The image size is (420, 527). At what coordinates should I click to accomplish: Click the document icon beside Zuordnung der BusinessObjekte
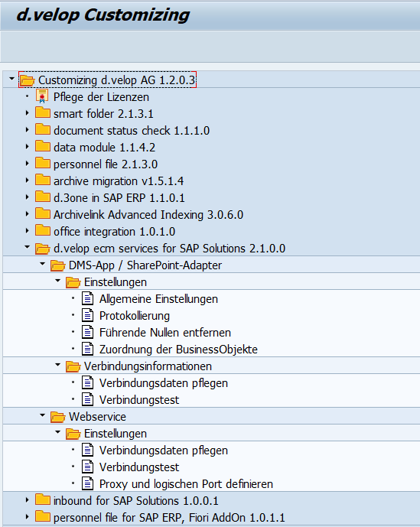point(88,349)
